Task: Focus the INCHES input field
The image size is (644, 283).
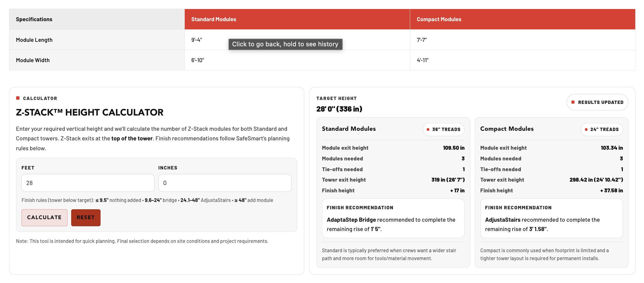Action: pos(225,183)
